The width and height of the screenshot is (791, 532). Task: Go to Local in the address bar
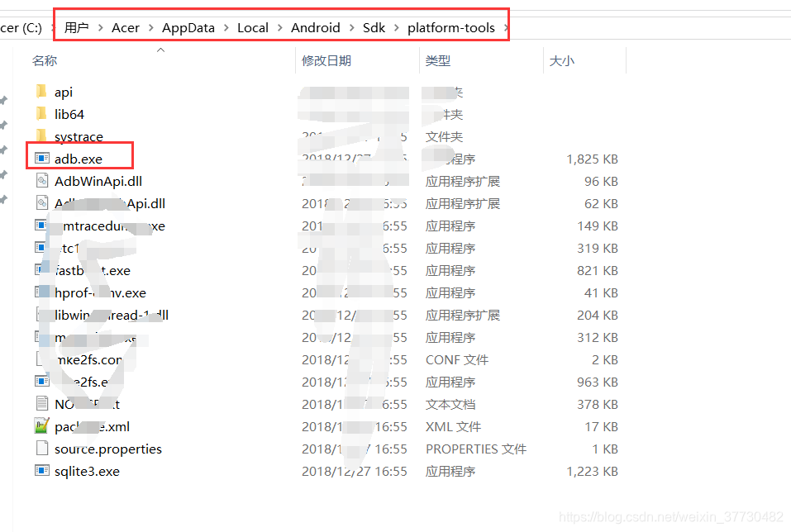253,28
